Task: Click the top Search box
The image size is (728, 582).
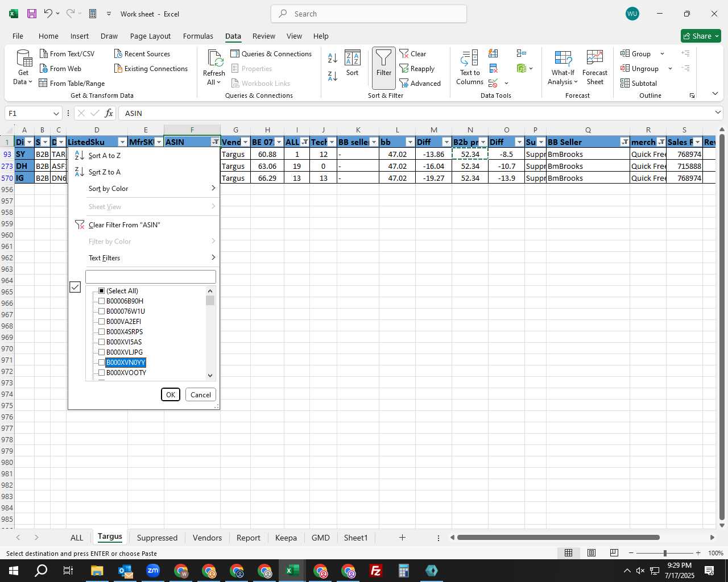Action: [369, 14]
